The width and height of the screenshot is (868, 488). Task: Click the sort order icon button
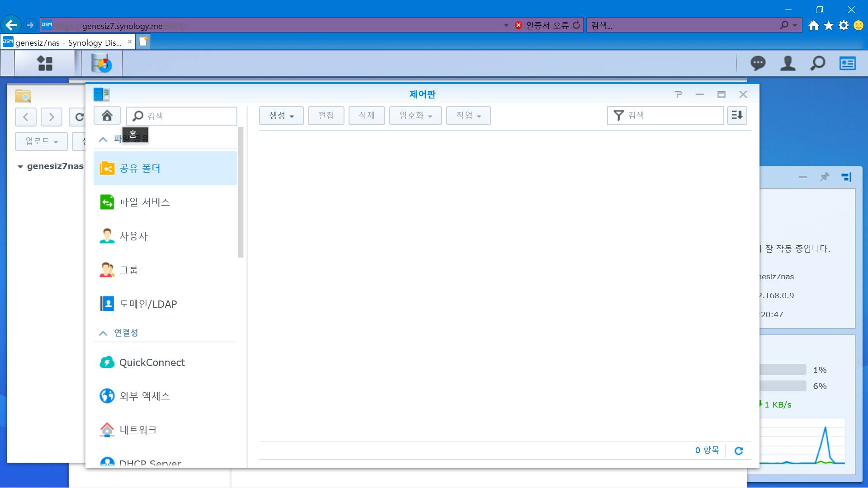click(x=737, y=116)
